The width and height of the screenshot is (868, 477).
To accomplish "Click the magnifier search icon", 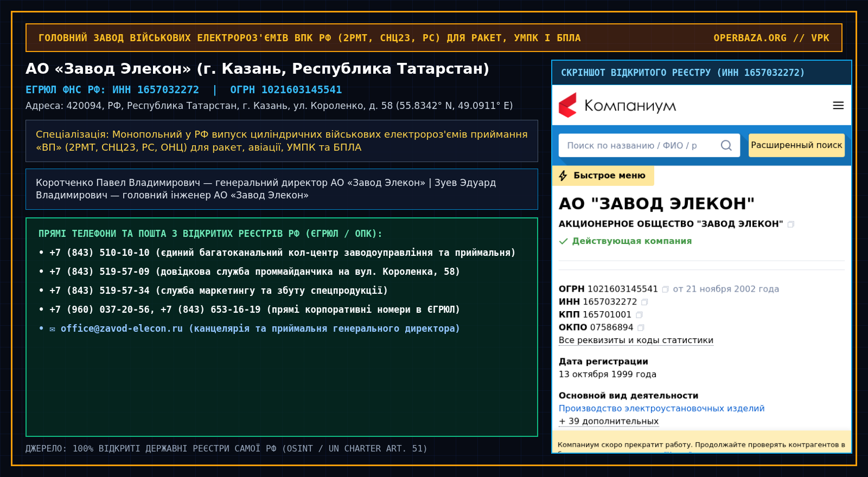I will coord(726,145).
